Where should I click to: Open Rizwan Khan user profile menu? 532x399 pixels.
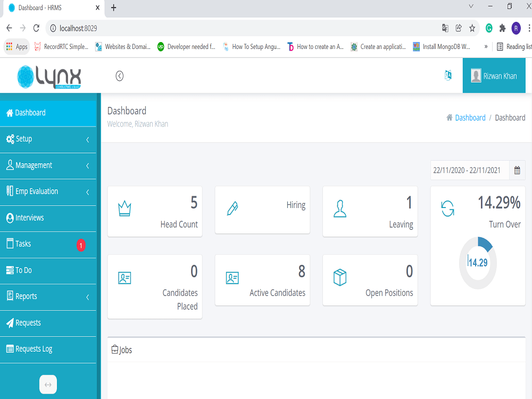(494, 76)
